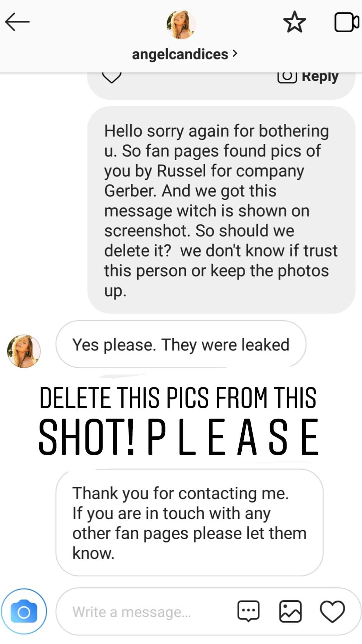
Task: Select the 'Hello sorry again' message bubble
Action: (221, 210)
